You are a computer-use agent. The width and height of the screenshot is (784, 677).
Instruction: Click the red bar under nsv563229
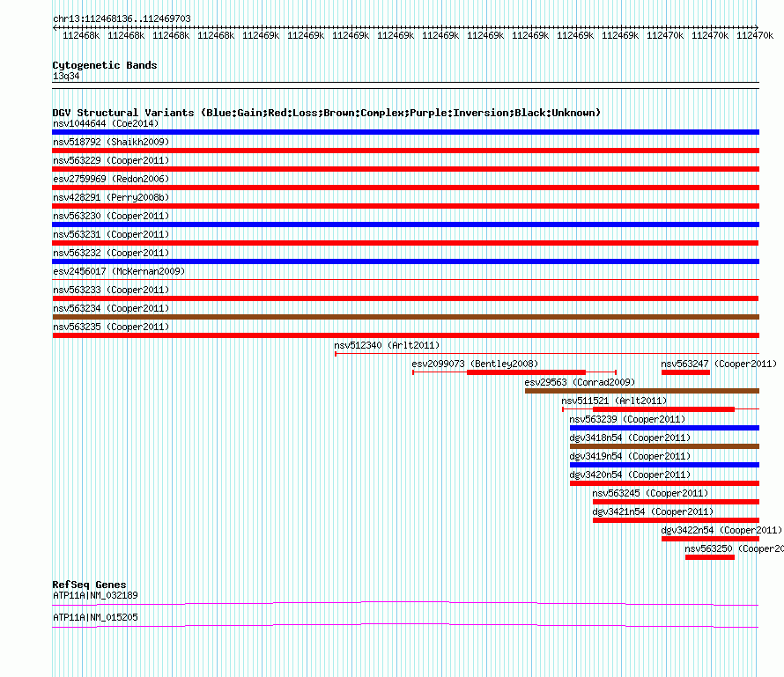(x=405, y=169)
